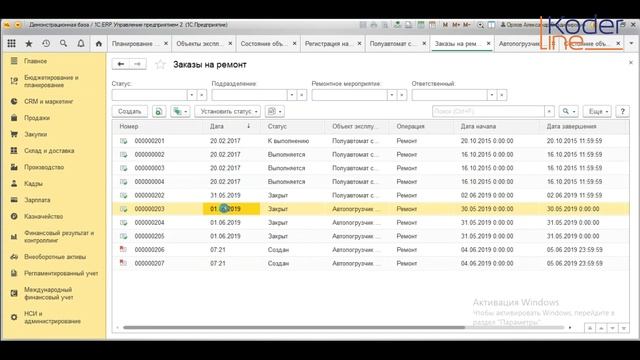Open the tab list chevron at far right

click(x=631, y=43)
